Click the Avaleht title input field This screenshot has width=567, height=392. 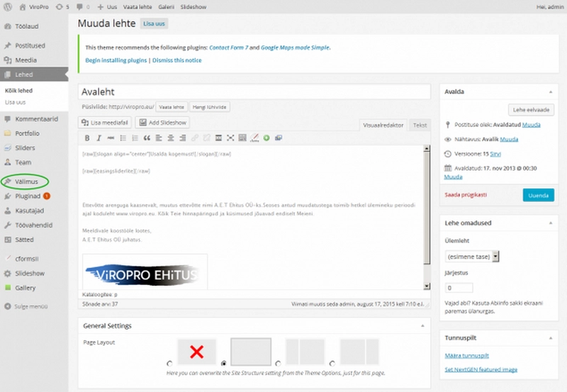point(254,92)
